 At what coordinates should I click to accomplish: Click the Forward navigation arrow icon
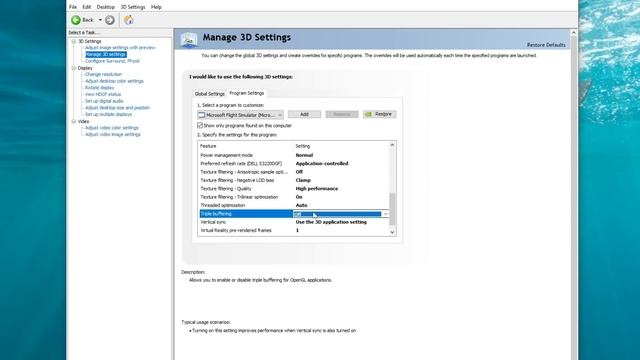(x=110, y=20)
